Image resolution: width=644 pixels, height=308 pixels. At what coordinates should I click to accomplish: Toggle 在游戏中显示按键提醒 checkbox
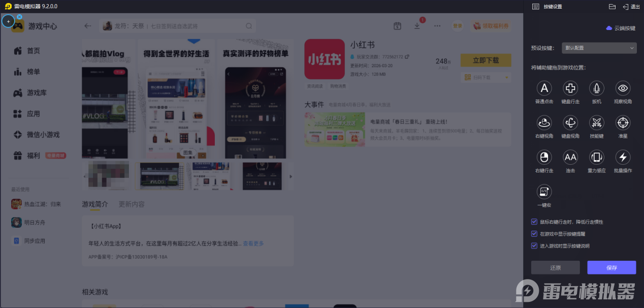coord(534,234)
